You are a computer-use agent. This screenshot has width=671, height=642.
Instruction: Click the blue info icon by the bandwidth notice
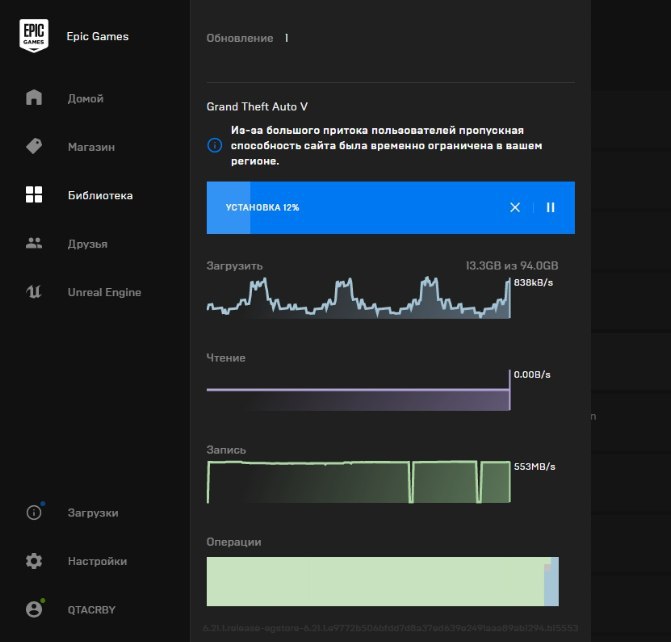214,146
